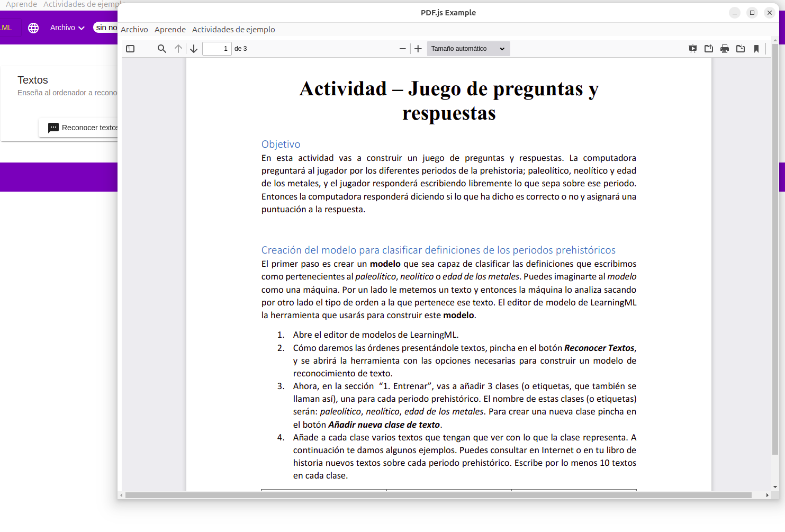Click the bold text 'Añadir nueva clase de texto'

tap(384, 425)
